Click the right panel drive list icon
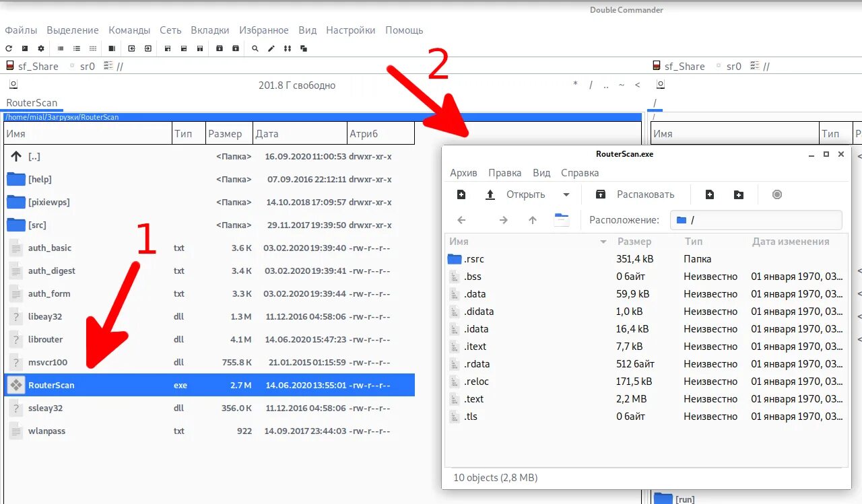This screenshot has width=862, height=504. (661, 85)
